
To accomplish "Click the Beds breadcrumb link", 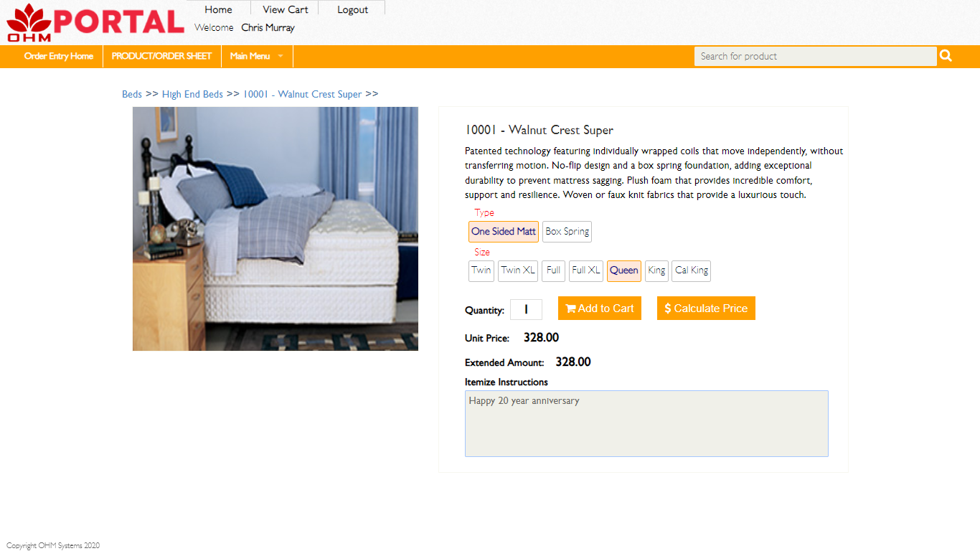I will click(x=132, y=94).
